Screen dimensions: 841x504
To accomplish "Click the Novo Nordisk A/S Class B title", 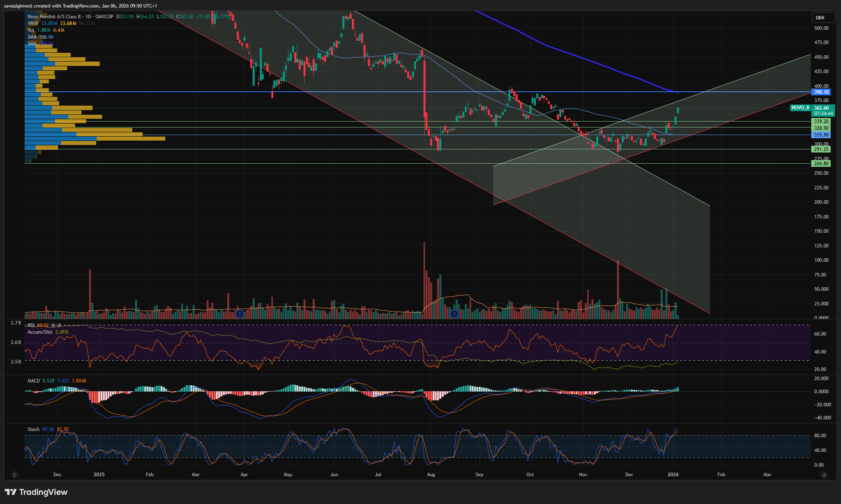I will (x=54, y=17).
